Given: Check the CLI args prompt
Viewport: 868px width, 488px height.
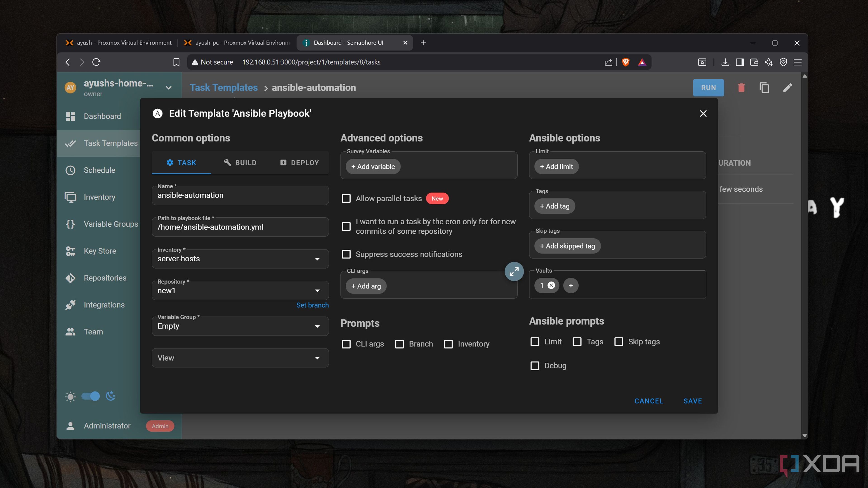Looking at the screenshot, I should pyautogui.click(x=346, y=344).
